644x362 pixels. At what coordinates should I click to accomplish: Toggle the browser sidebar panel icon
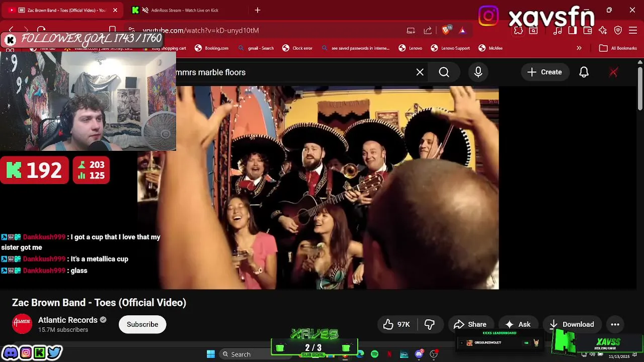pos(573,30)
